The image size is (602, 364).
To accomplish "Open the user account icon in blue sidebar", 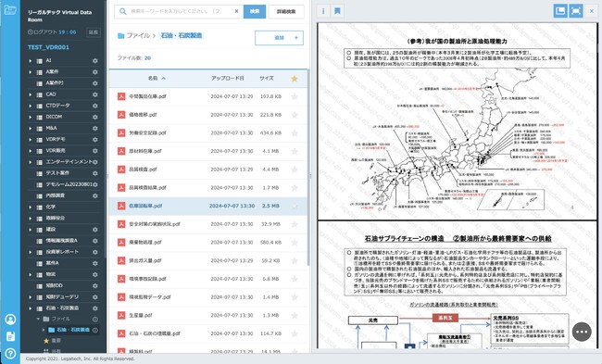I will [10, 320].
